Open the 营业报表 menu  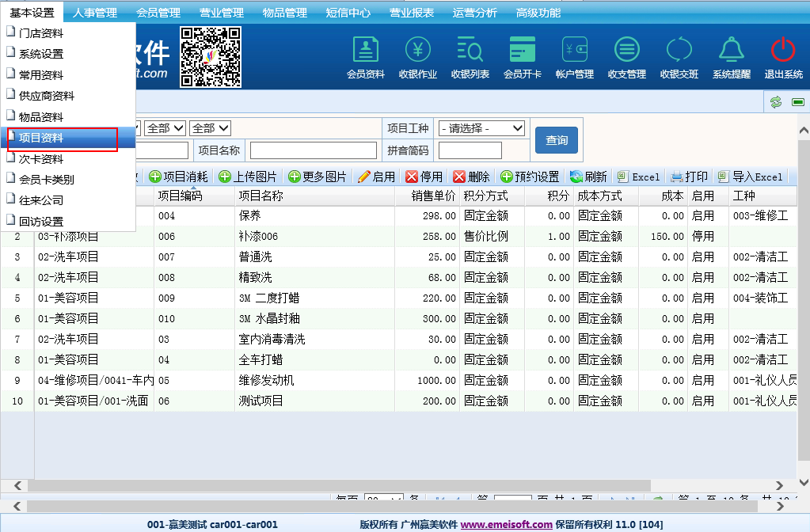pos(412,13)
